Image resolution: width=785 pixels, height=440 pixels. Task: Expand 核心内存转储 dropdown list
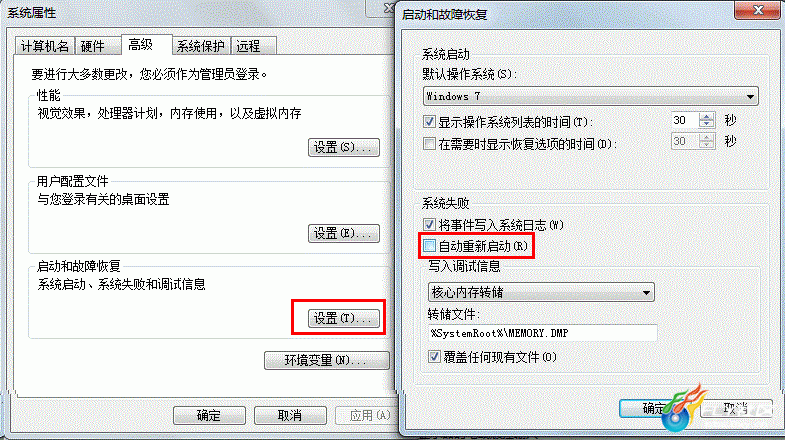(646, 293)
